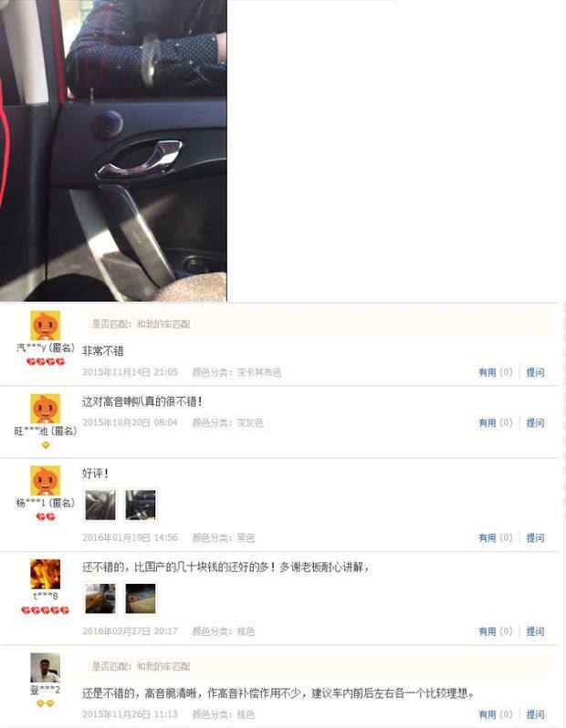566x728 pixels.
Task: Open second thumbnail in t***8's review
Action: 141,598
